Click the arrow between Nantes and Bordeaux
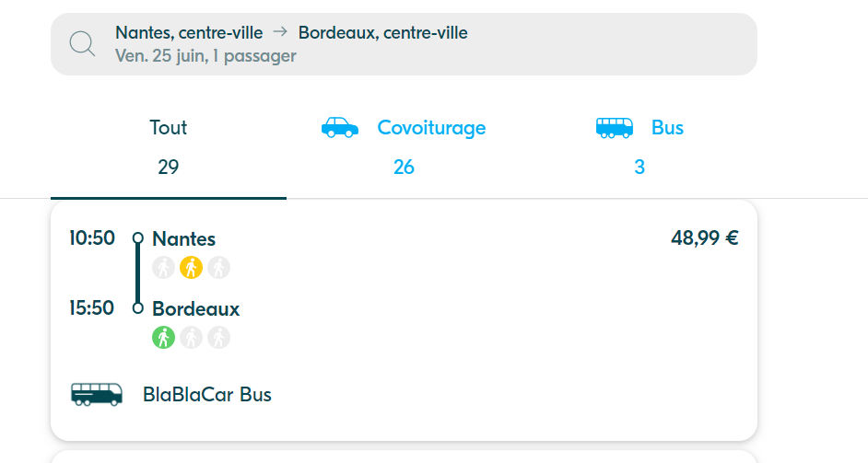This screenshot has width=868, height=463. tap(280, 32)
